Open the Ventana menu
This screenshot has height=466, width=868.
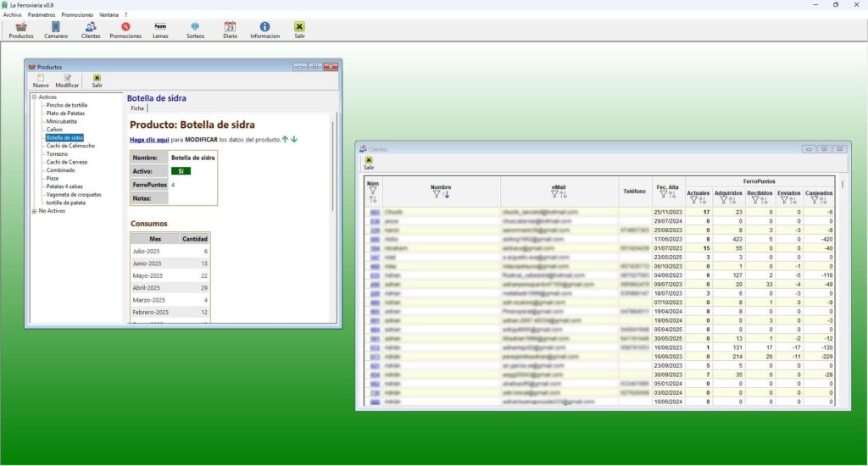click(108, 14)
